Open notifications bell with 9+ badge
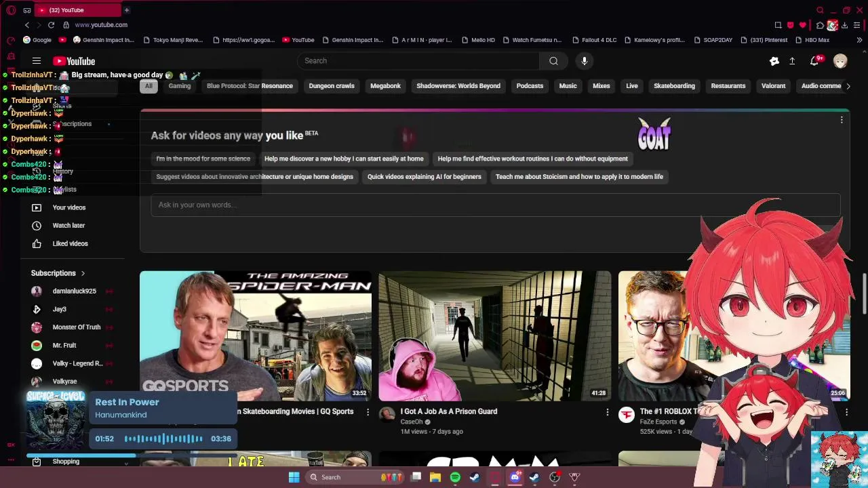868x488 pixels. pos(815,61)
